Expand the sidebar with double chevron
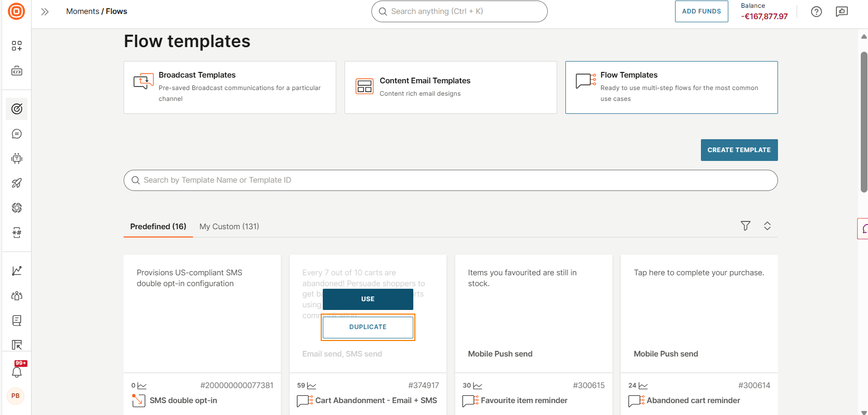Viewport: 868px width, 415px height. [x=45, y=11]
